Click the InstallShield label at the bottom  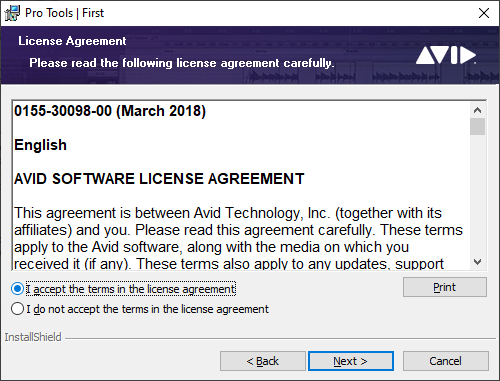(33, 337)
